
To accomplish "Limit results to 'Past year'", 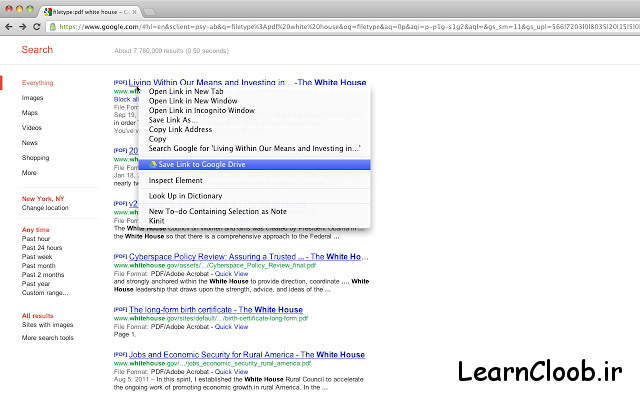I will [x=36, y=284].
